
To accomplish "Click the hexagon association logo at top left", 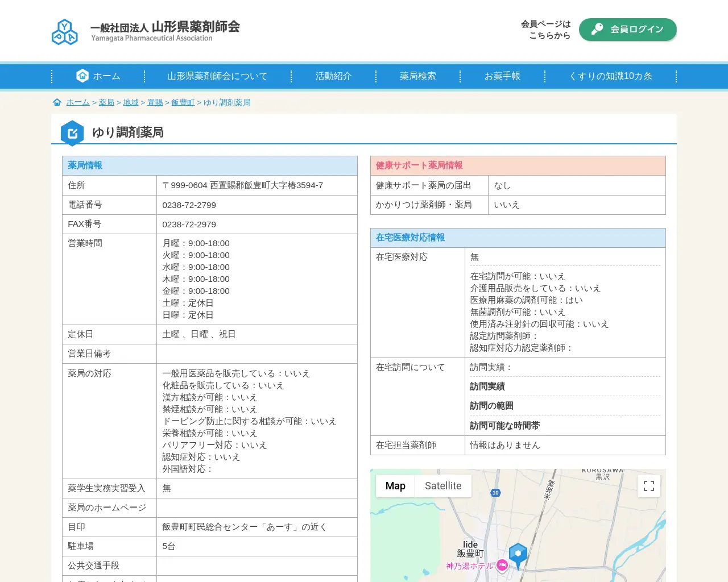I will tap(64, 31).
